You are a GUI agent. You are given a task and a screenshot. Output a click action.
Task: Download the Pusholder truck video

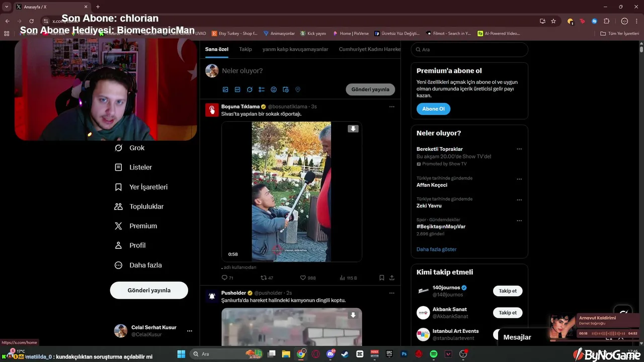point(353,315)
